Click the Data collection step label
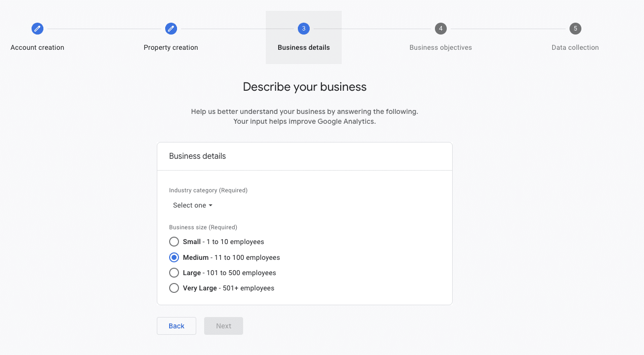 (x=575, y=48)
